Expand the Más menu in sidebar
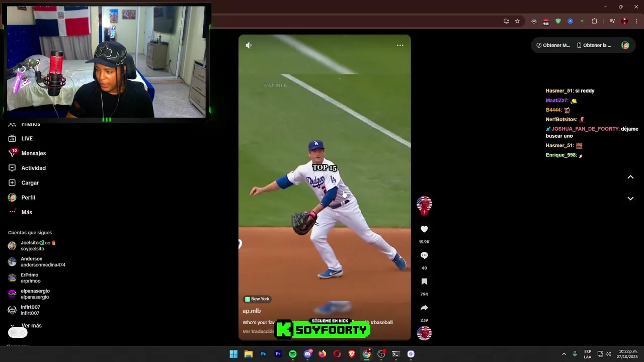644x362 pixels. (x=20, y=212)
